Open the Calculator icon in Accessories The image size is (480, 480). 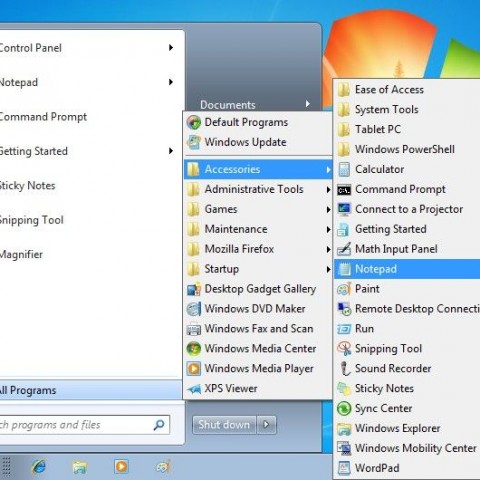point(344,169)
